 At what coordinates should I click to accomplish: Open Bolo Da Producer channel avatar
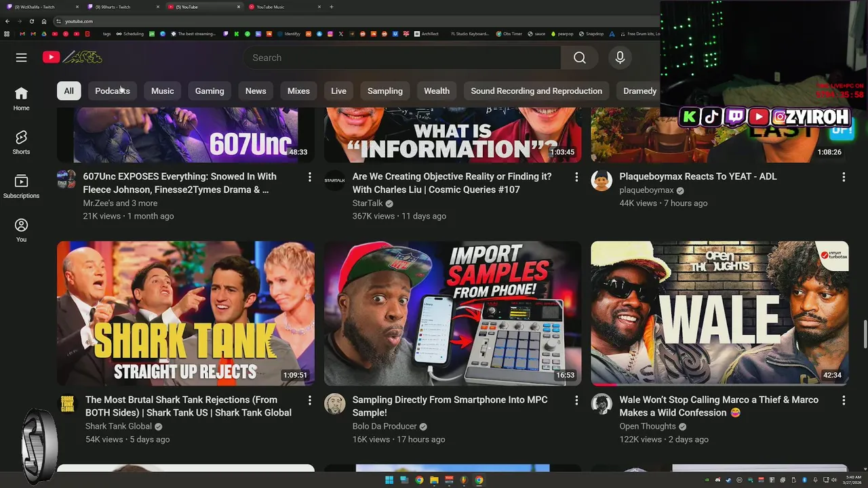click(x=335, y=404)
